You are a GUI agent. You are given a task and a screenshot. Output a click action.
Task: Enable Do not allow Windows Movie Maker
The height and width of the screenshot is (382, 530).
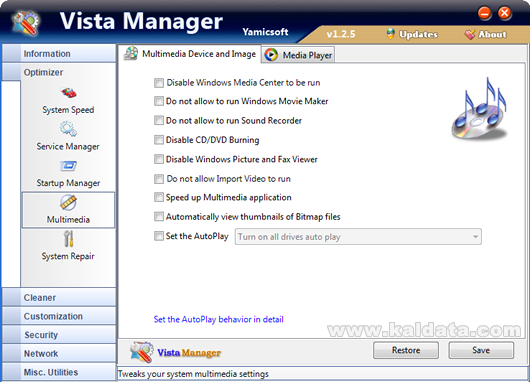point(159,101)
